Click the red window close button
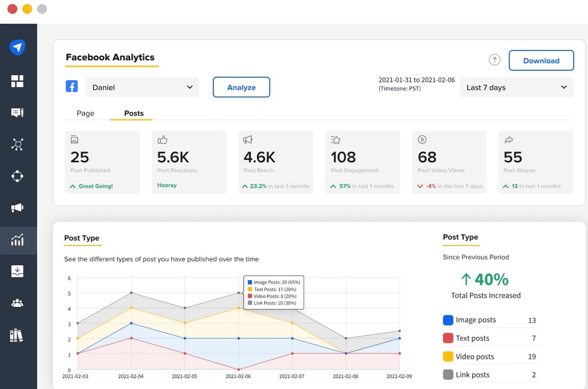 point(12,8)
